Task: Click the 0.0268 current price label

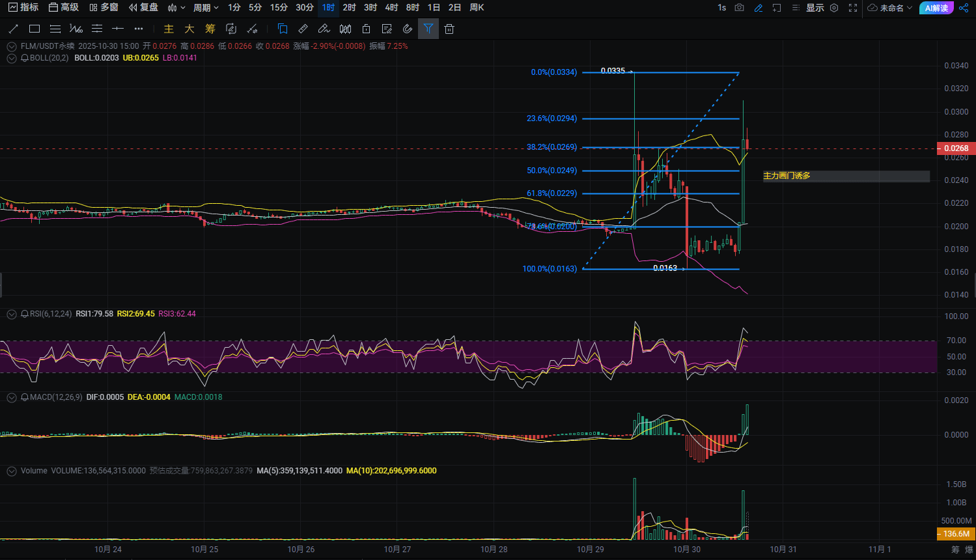Action: pos(956,148)
